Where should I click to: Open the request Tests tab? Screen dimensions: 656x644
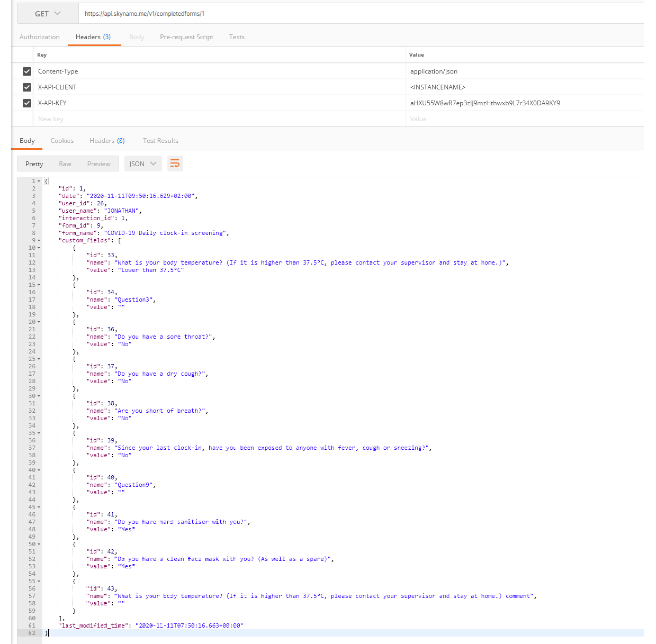237,37
